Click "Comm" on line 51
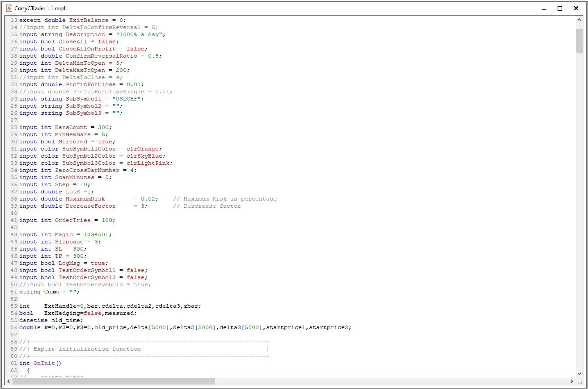 pos(51,292)
